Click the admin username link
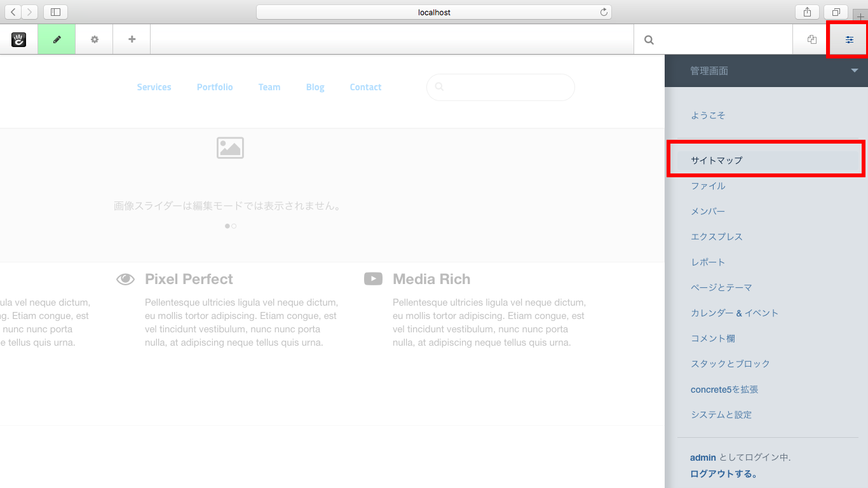 coord(703,457)
